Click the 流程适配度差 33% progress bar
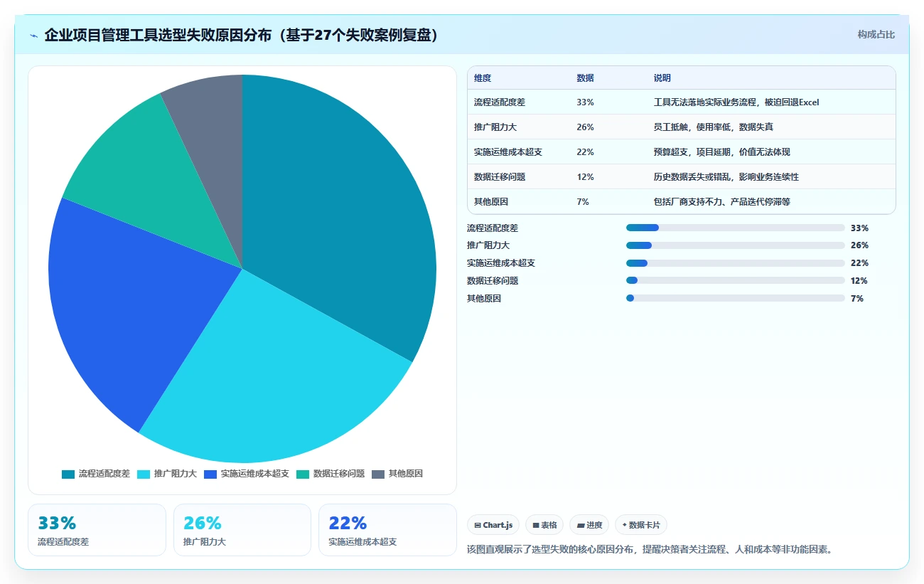The image size is (924, 584). 735,228
